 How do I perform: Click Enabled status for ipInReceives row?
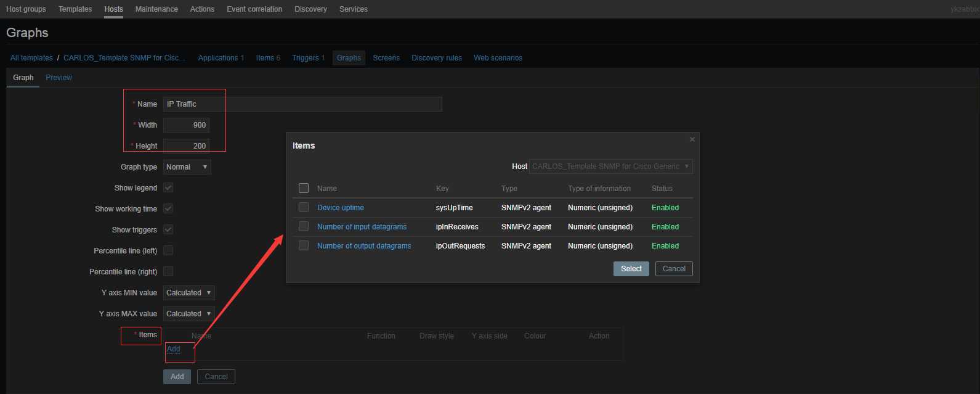click(x=665, y=227)
